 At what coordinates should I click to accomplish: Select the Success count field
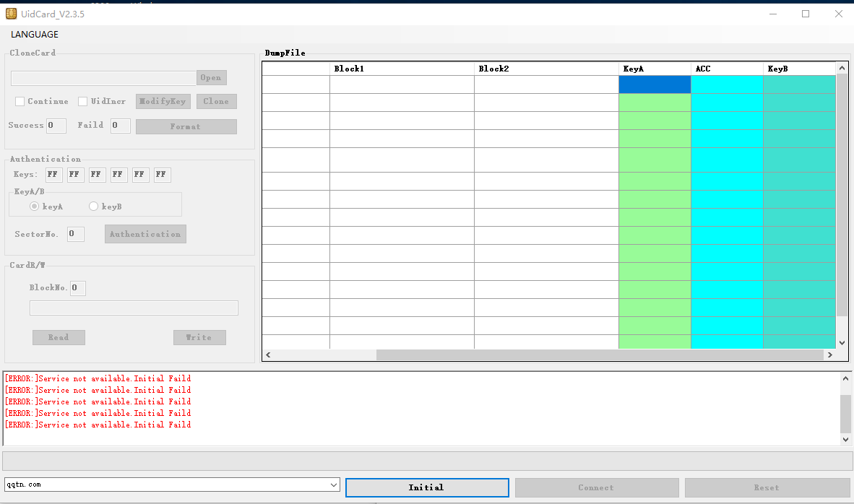click(x=56, y=126)
